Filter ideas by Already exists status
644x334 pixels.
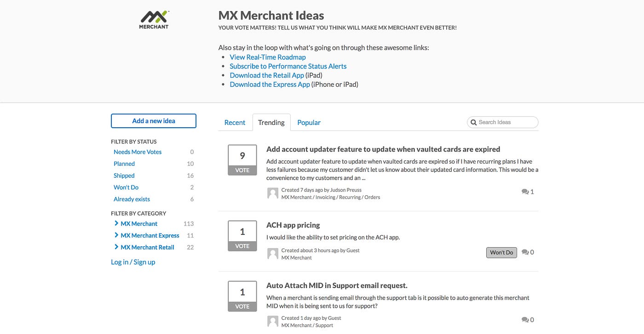click(x=132, y=199)
